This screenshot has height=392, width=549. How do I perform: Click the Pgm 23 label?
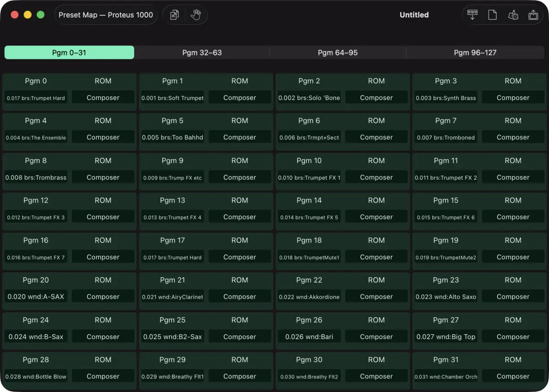click(446, 280)
